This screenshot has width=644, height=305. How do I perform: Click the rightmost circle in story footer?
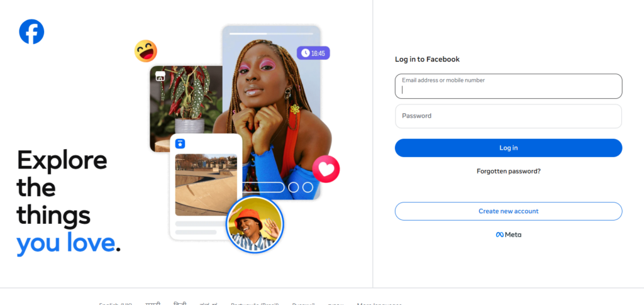(308, 187)
